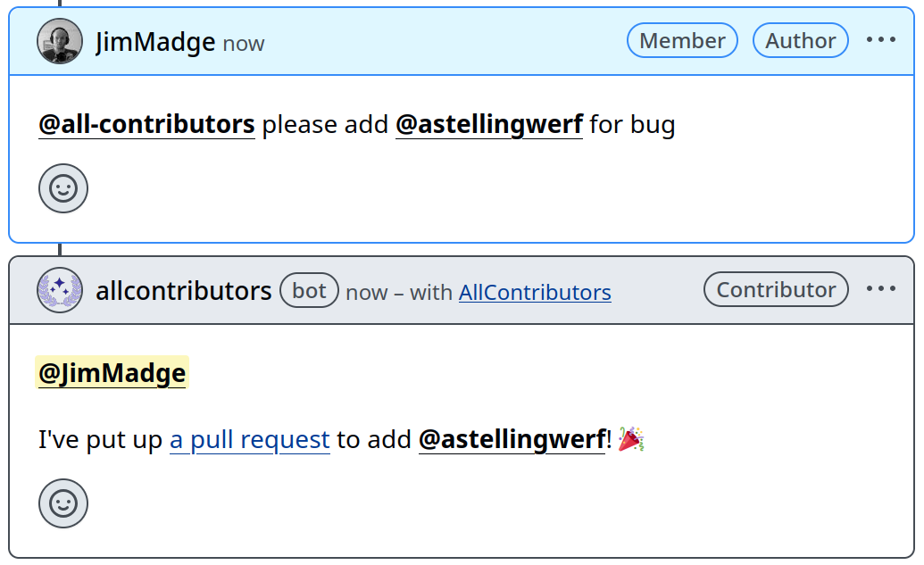This screenshot has width=924, height=565.
Task: Add emoji reaction to JimMadge's comment
Action: tap(63, 188)
